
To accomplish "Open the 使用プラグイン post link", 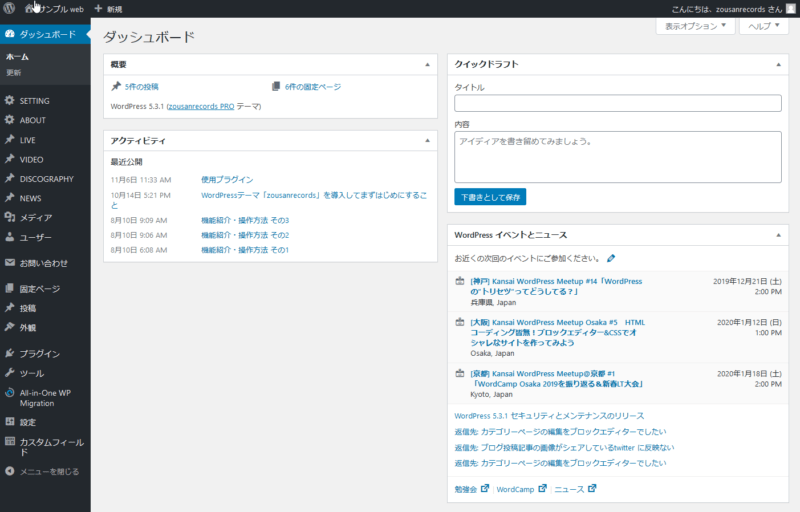I will 227,179.
